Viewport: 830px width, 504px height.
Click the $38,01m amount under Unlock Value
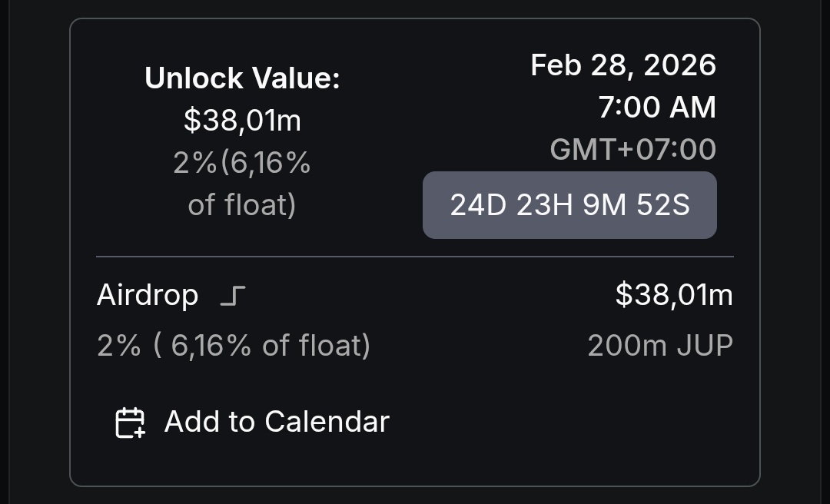242,120
